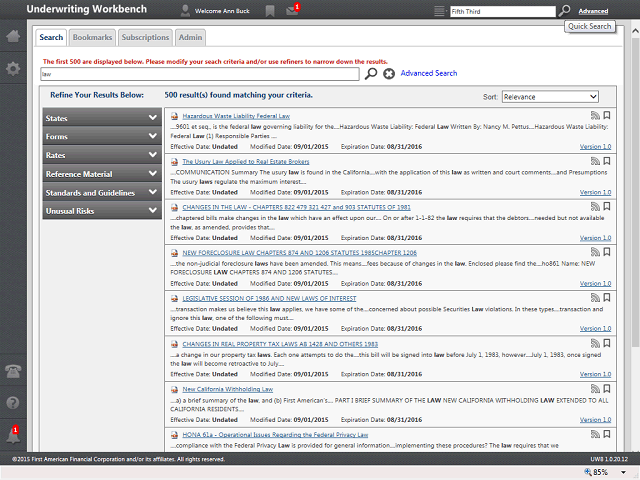
Task: Open The Usury Law Applied to Real Estate Brokers
Action: click(x=246, y=162)
